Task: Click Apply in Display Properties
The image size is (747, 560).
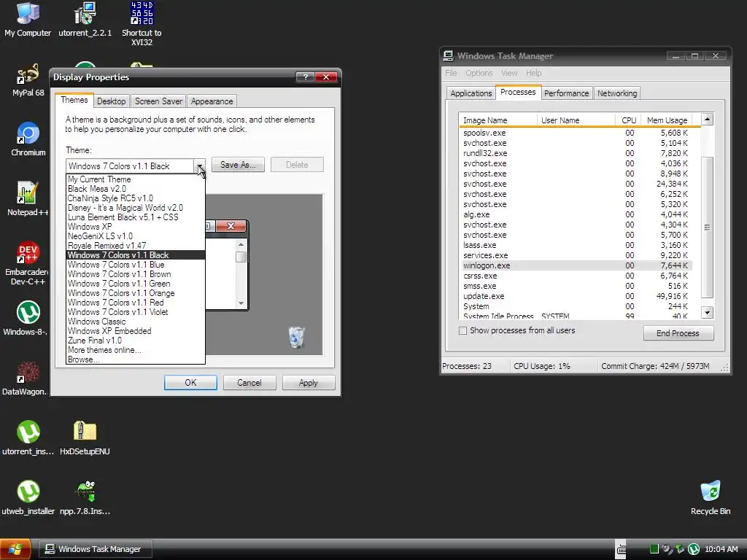Action: (x=309, y=382)
